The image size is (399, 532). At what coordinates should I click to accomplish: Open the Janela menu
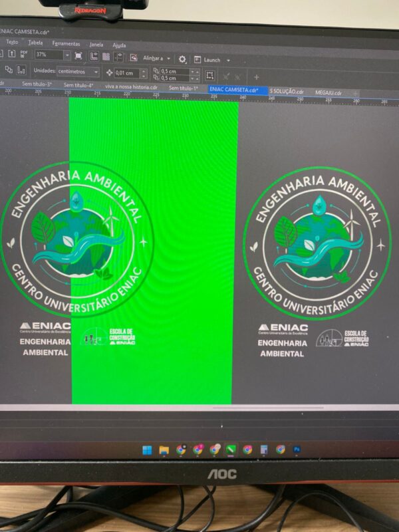coord(96,45)
